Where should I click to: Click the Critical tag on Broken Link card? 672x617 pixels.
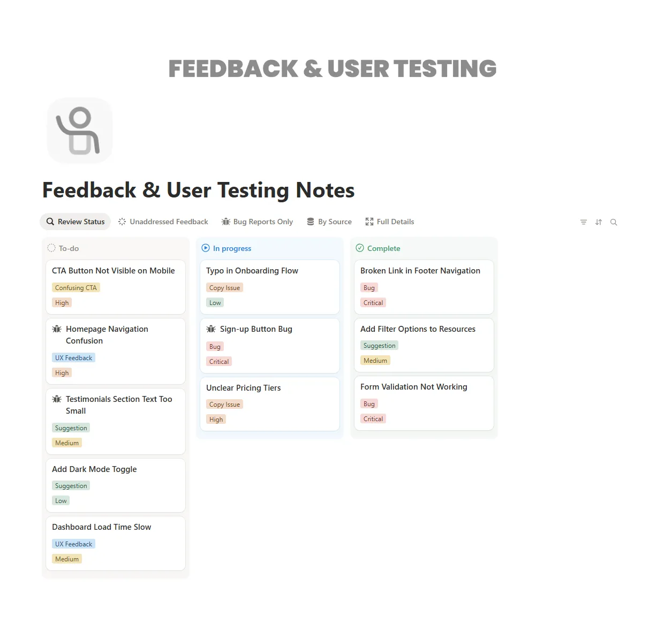coord(373,302)
